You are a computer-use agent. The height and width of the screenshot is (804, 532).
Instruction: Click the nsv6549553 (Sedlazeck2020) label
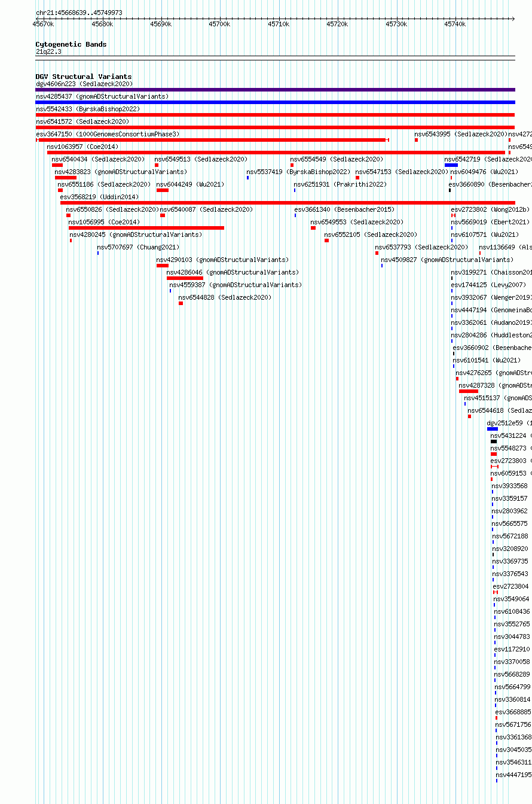357,222
